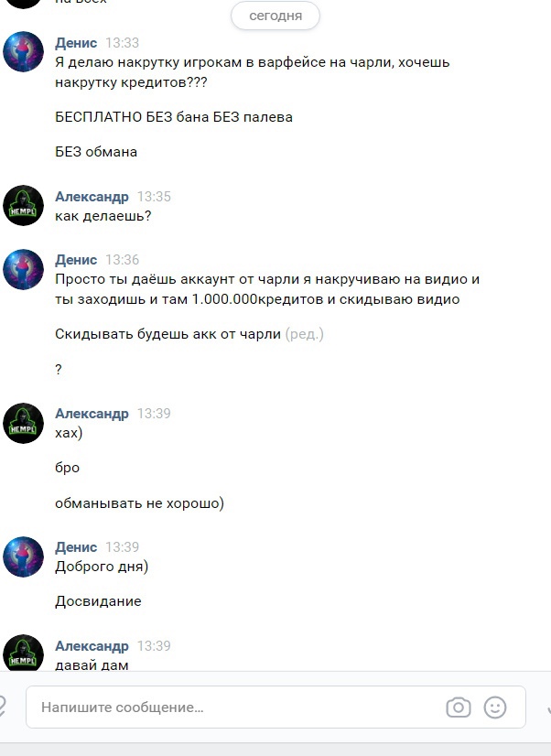Click the name Александр at 13:35
Screen dimensions: 551x756
coord(92,196)
